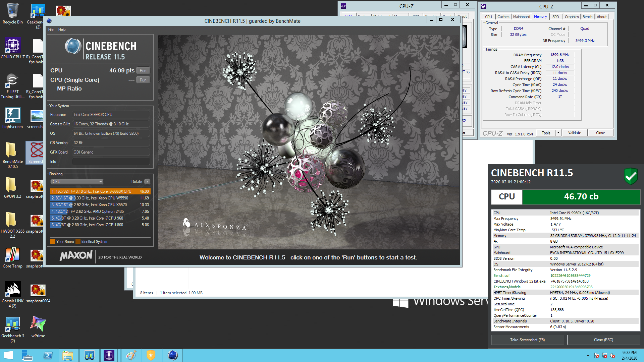Screen dimensions: 644x362
Task: Click the taskbar clock showing 9:00 PM
Action: (629, 355)
